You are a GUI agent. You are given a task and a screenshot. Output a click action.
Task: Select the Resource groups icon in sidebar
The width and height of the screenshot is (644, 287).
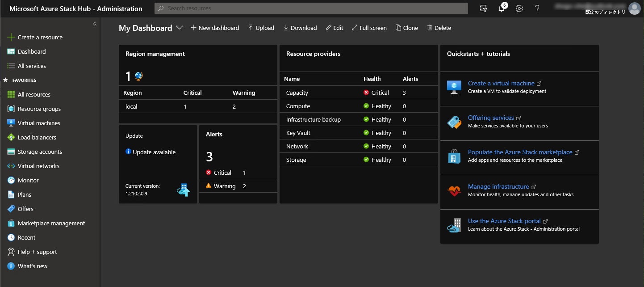pyautogui.click(x=11, y=109)
